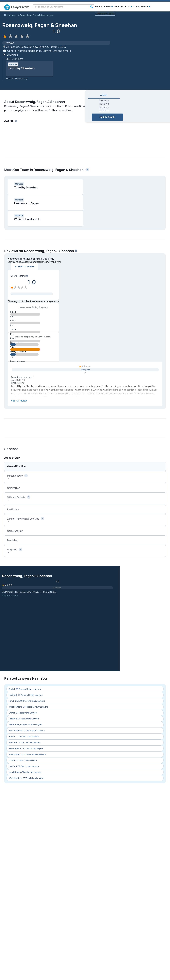The width and height of the screenshot is (170, 980).
Task: Click the 1 star orange rating bar
Action: (25, 349)
